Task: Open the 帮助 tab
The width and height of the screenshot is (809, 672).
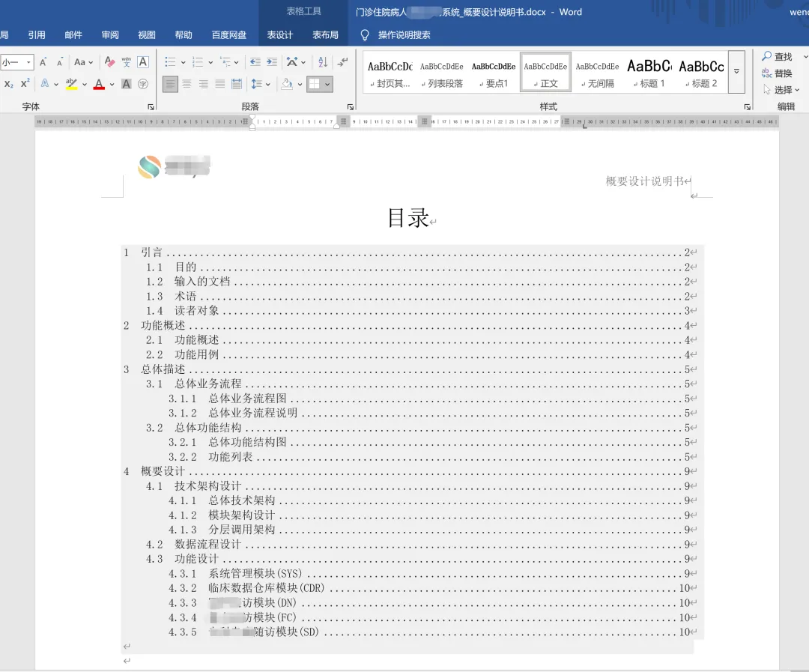Action: (184, 34)
